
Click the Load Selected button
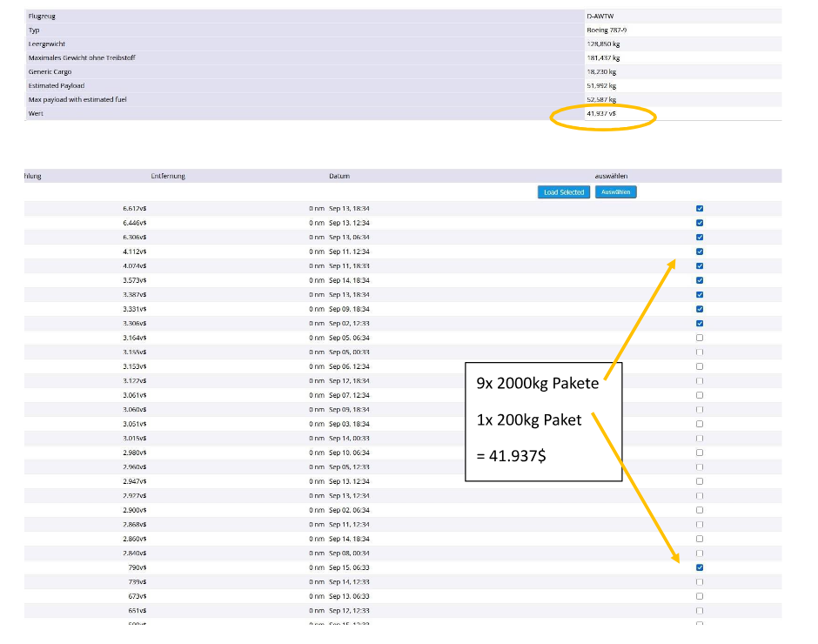(564, 192)
